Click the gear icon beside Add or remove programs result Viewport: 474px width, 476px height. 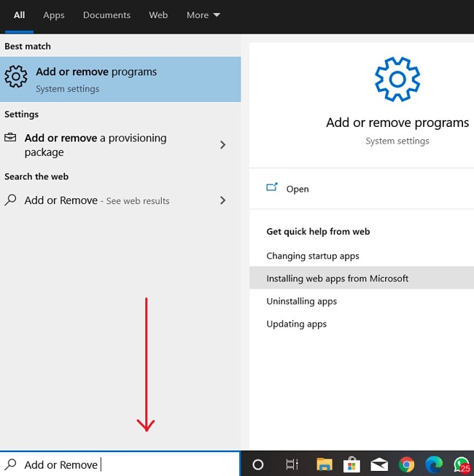(x=16, y=77)
